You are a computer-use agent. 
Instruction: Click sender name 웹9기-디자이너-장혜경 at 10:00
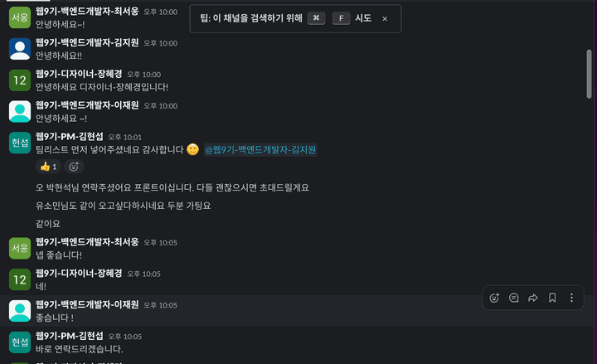(79, 74)
